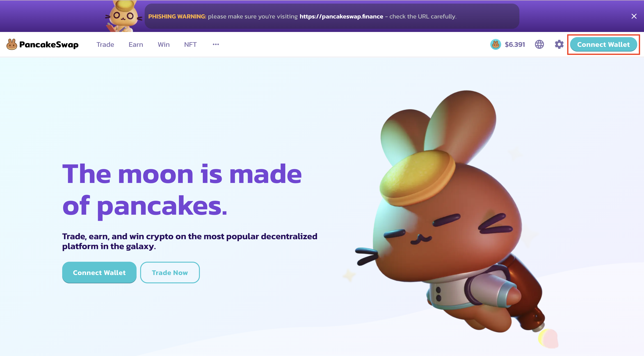Click the $6.391 CAKE price

(x=515, y=44)
